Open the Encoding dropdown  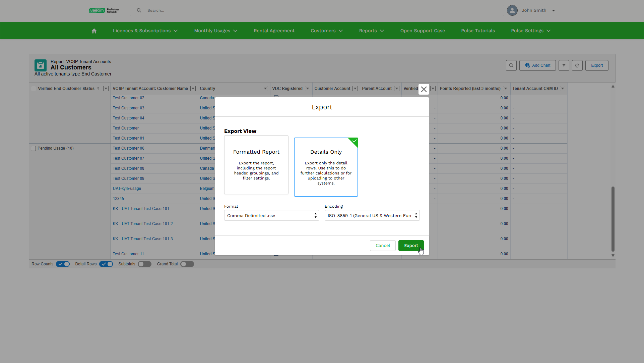pyautogui.click(x=372, y=216)
